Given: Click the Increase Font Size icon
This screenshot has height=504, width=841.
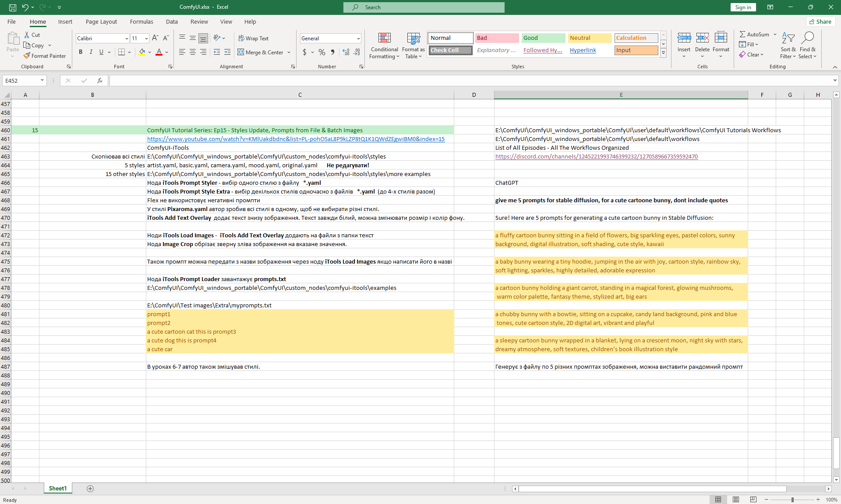Looking at the screenshot, I should click(x=155, y=38).
